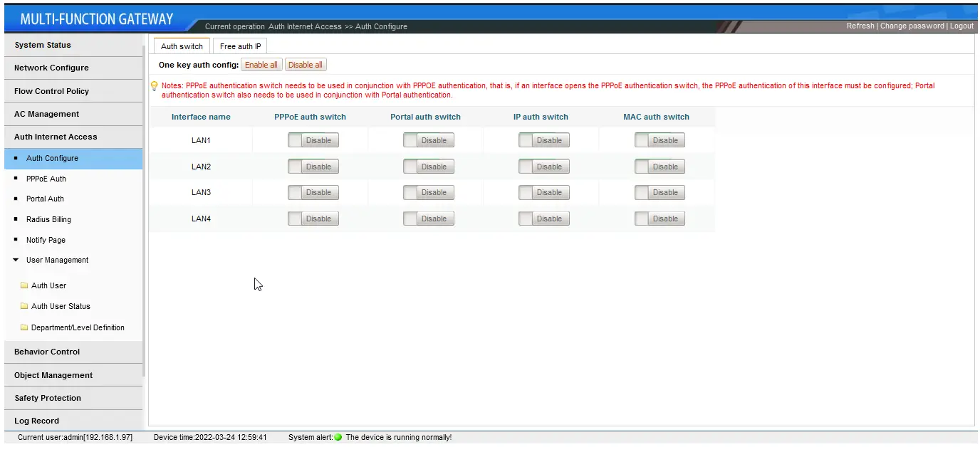Toggle LAN4 MAC auth switch

click(x=660, y=219)
